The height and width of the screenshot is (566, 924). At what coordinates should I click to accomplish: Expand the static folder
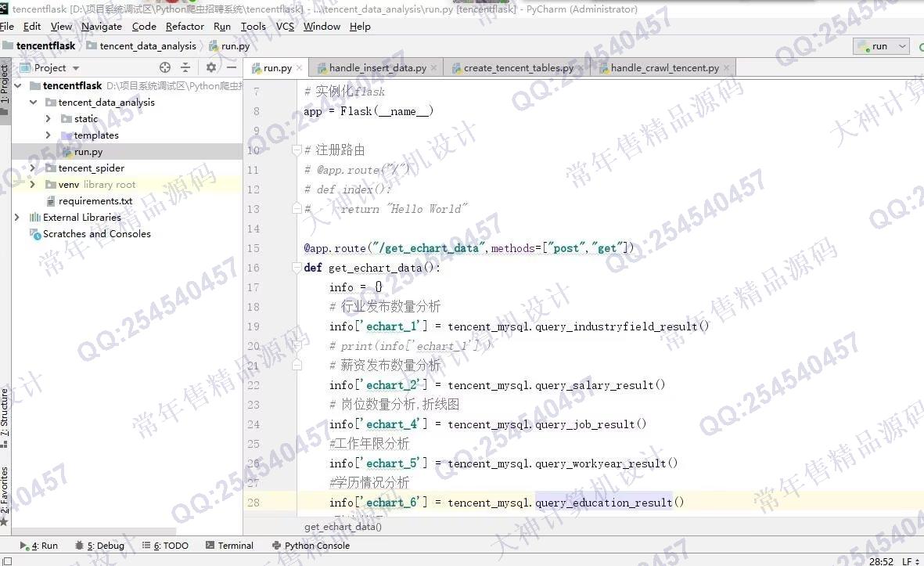(49, 118)
